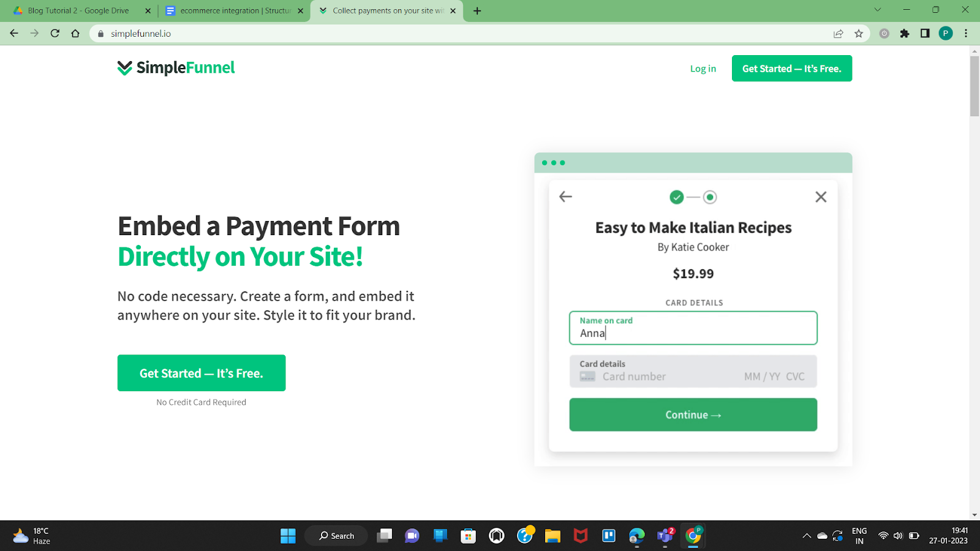Image resolution: width=980 pixels, height=551 pixels.
Task: Click the SimpleFunnel logo
Action: (x=176, y=68)
